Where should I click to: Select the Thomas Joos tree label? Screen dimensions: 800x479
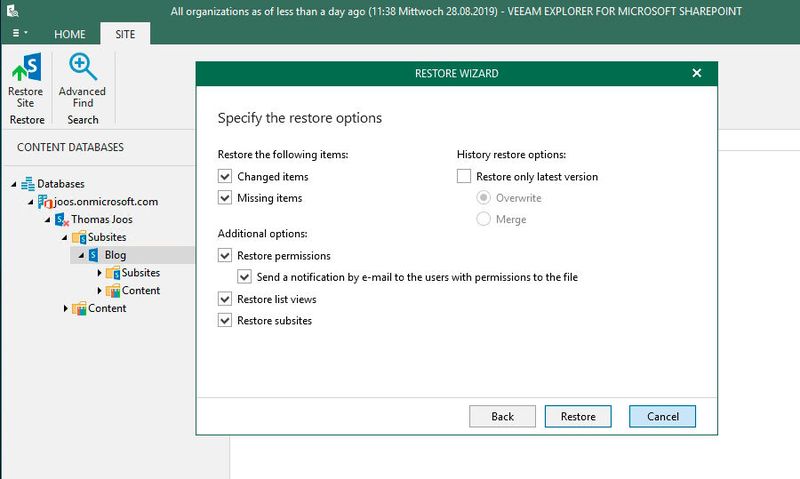pyautogui.click(x=102, y=219)
